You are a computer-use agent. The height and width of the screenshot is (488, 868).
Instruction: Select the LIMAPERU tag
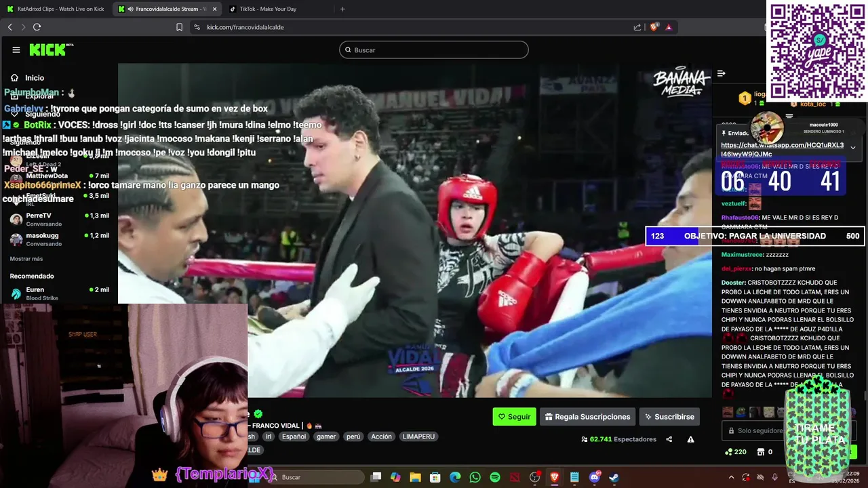coord(418,436)
